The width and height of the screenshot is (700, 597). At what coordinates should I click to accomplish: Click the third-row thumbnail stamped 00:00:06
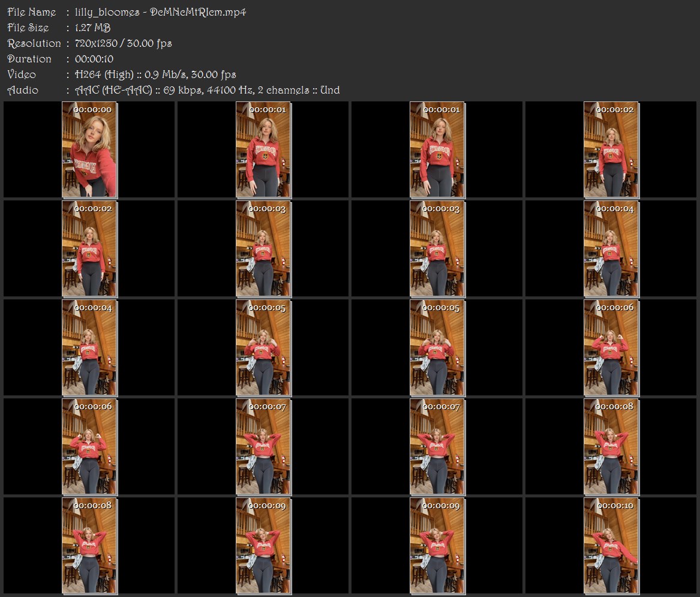(x=611, y=348)
